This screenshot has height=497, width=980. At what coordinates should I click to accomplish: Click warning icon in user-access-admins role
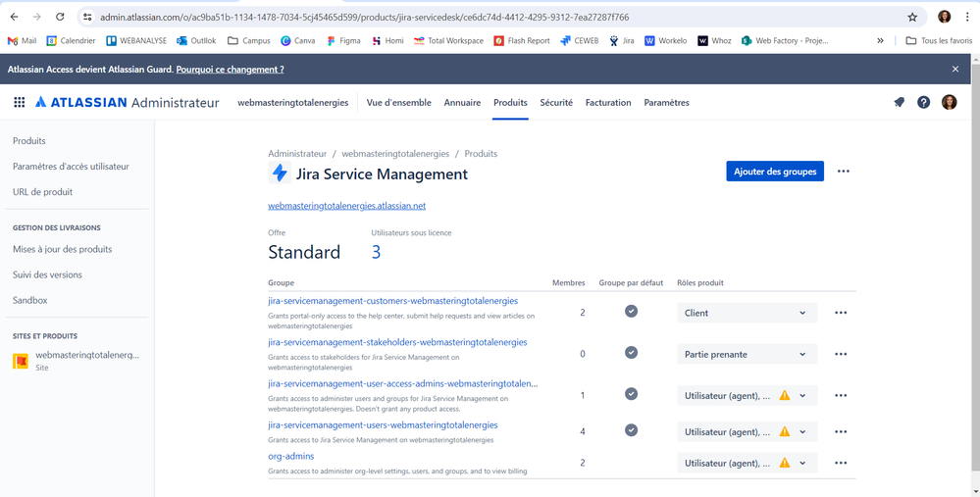click(x=785, y=395)
